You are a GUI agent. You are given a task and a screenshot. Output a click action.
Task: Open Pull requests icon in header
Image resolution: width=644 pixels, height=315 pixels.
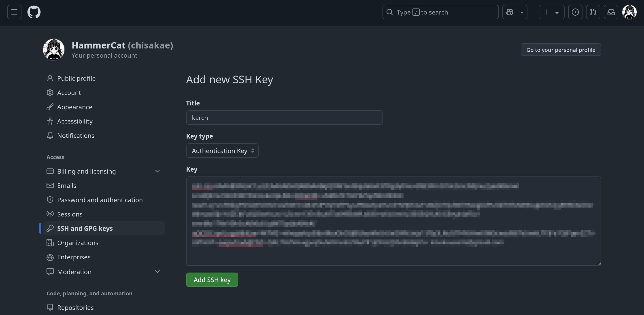click(x=593, y=12)
